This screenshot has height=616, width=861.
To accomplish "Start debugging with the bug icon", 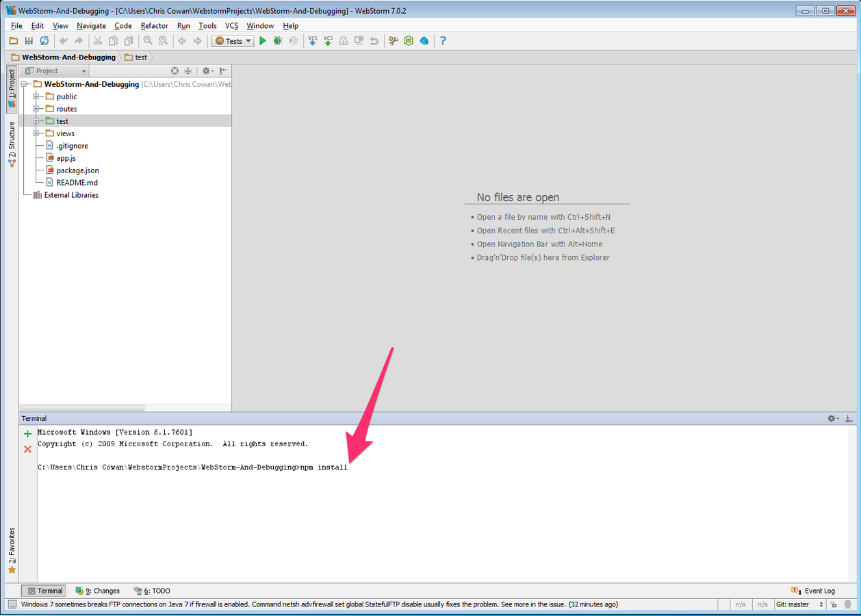I will pos(278,41).
